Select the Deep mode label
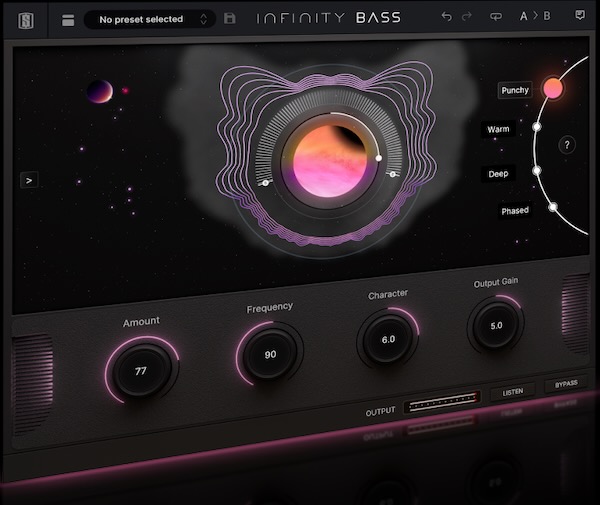 [x=498, y=174]
